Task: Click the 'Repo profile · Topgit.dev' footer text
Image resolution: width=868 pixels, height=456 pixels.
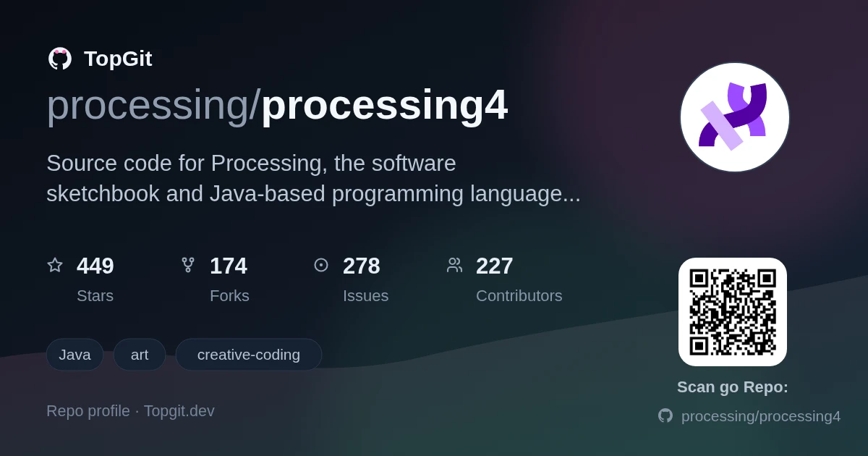Action: [130, 411]
